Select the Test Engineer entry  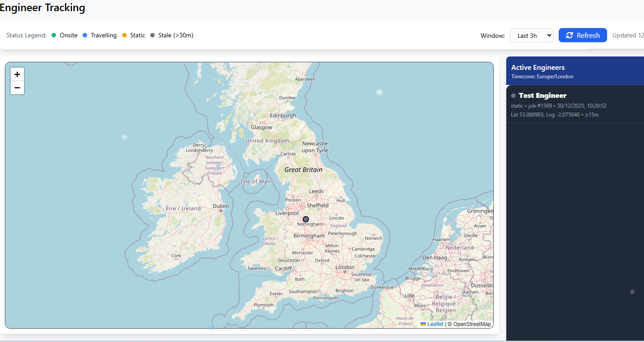(x=575, y=105)
